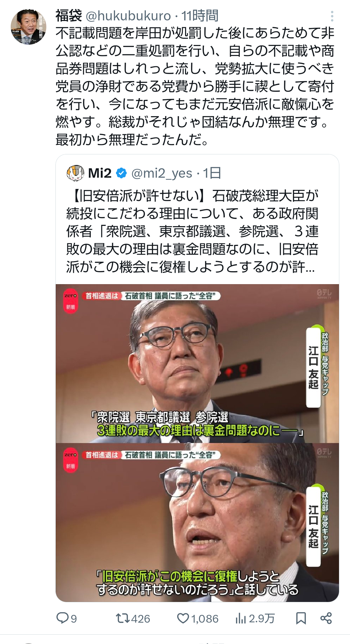Image resolution: width=350 pixels, height=644 pixels.
Task: Repost this tweet via retweet icon
Action: pos(123,618)
